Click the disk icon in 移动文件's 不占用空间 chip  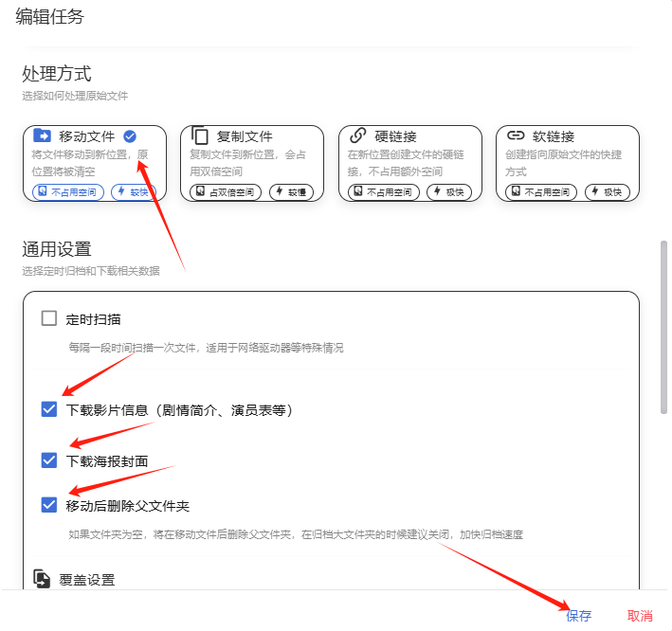click(43, 191)
